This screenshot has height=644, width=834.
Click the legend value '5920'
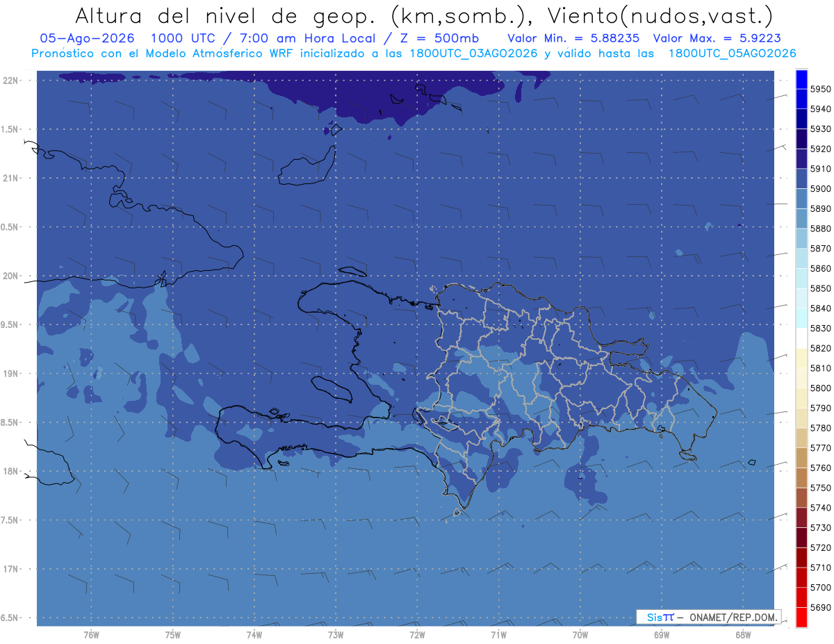(x=821, y=149)
